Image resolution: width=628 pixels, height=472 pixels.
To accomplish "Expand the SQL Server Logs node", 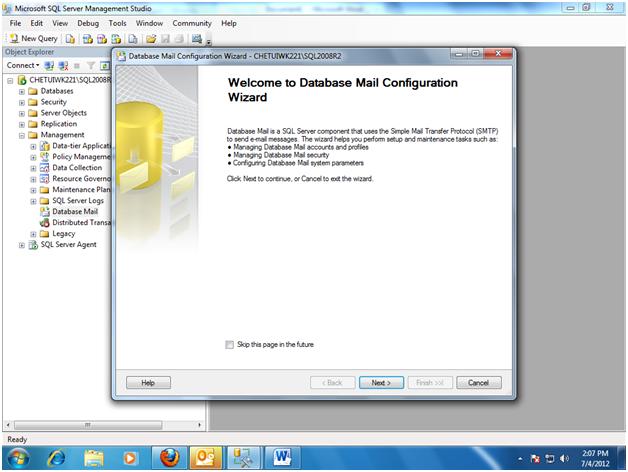I will (33, 201).
